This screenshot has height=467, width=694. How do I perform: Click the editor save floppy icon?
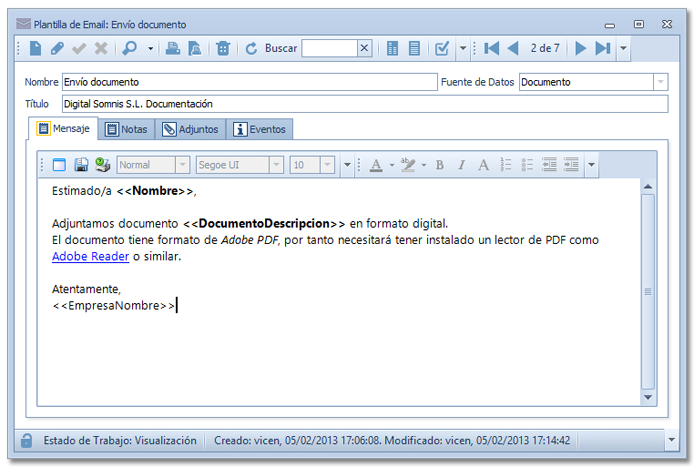coord(81,165)
